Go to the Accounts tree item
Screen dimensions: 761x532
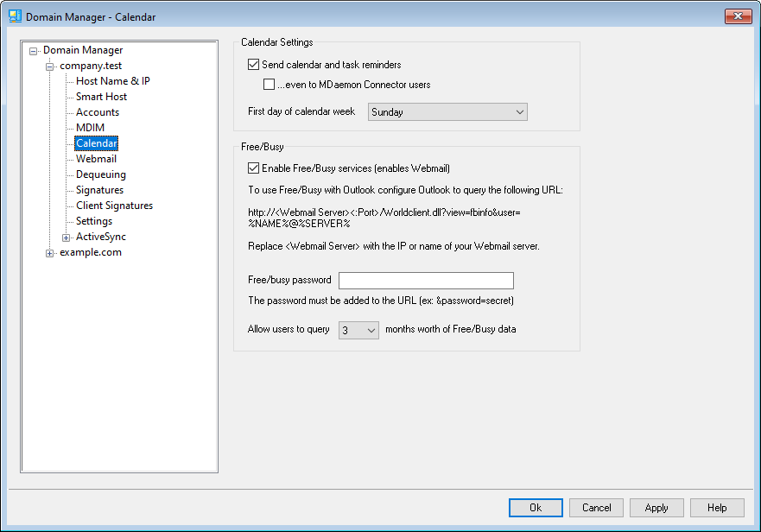coord(97,112)
